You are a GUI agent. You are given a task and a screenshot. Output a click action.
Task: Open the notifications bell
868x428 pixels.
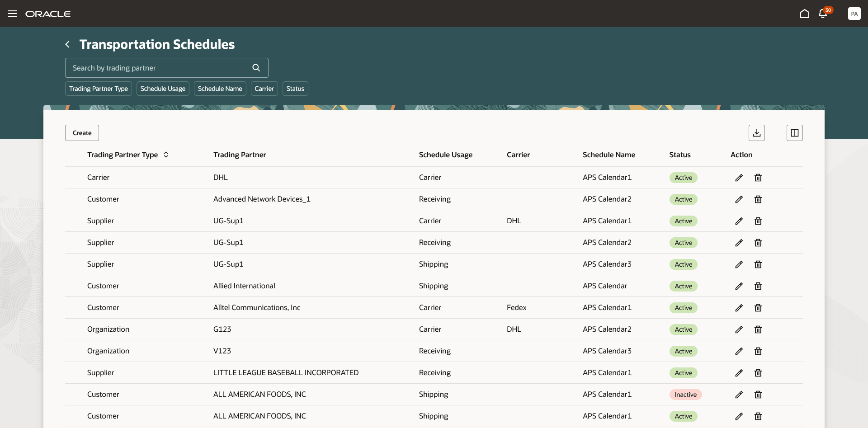pos(822,14)
